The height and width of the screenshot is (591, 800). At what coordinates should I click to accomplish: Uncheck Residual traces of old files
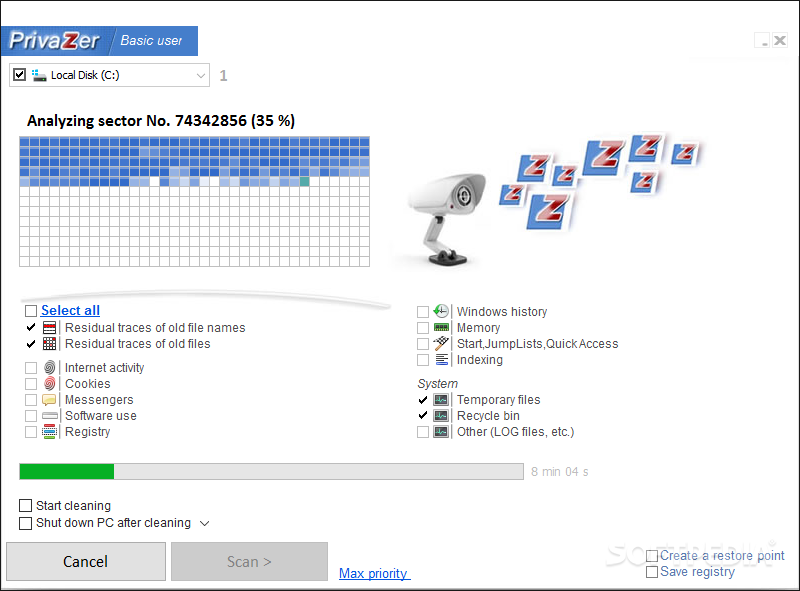coord(31,343)
